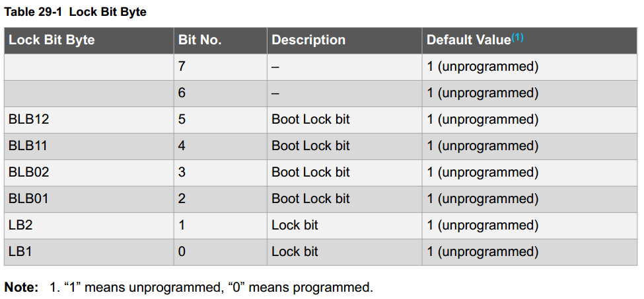Click bit number 7 cell
Image resolution: width=644 pixels, height=299 pixels.
tap(221, 67)
